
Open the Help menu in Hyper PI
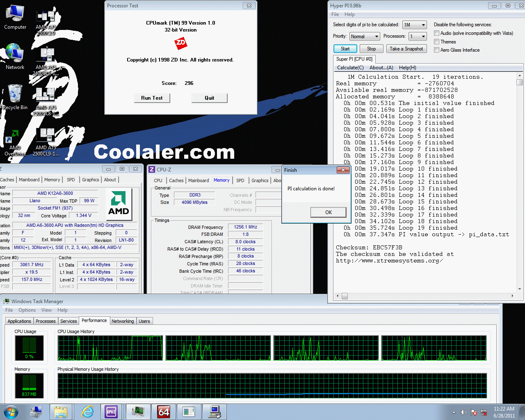click(349, 14)
